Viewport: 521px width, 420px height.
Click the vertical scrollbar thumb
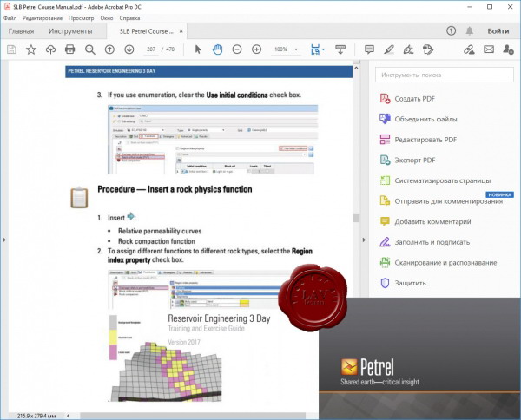point(356,218)
